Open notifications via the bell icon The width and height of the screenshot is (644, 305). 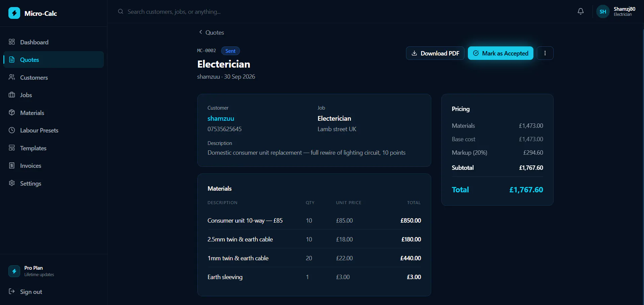coord(580,11)
